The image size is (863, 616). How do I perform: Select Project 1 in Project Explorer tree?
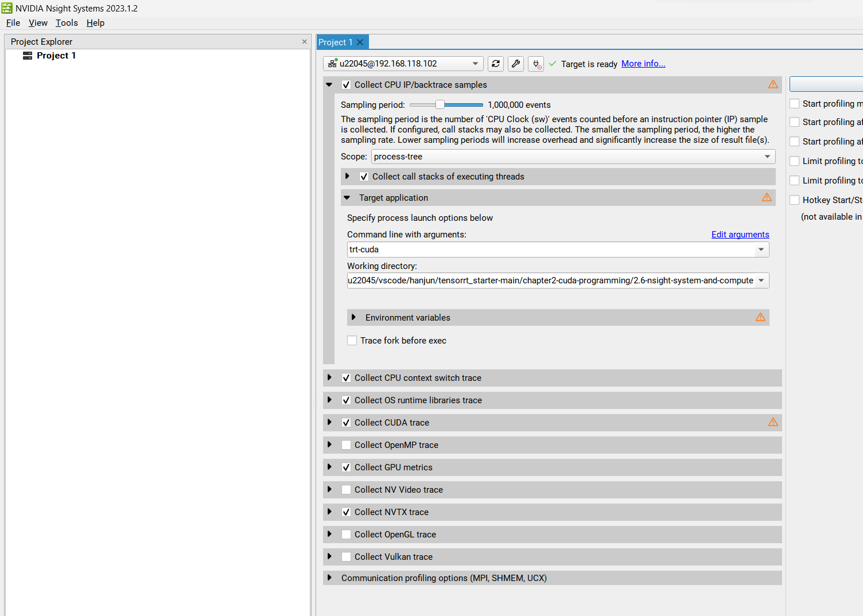[56, 56]
